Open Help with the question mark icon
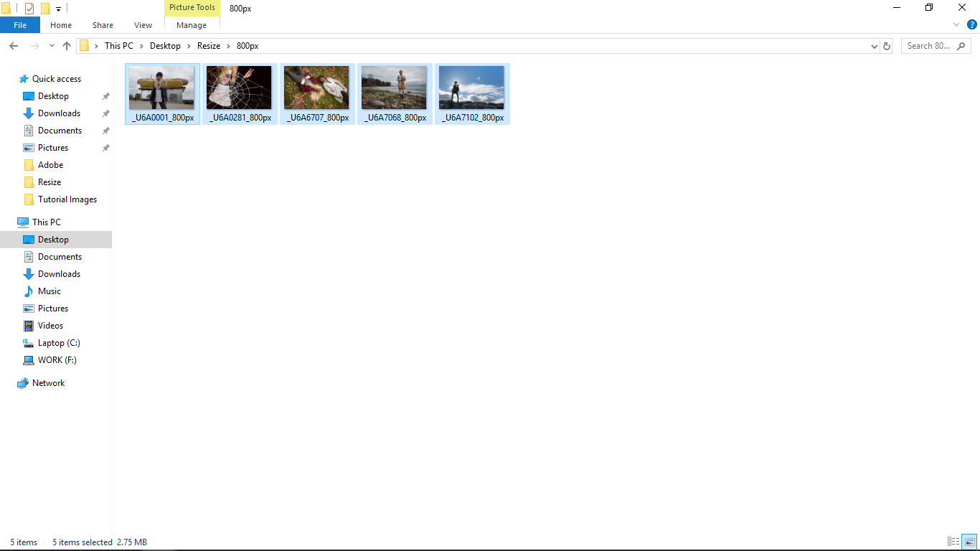Viewport: 980px width, 551px height. [972, 24]
